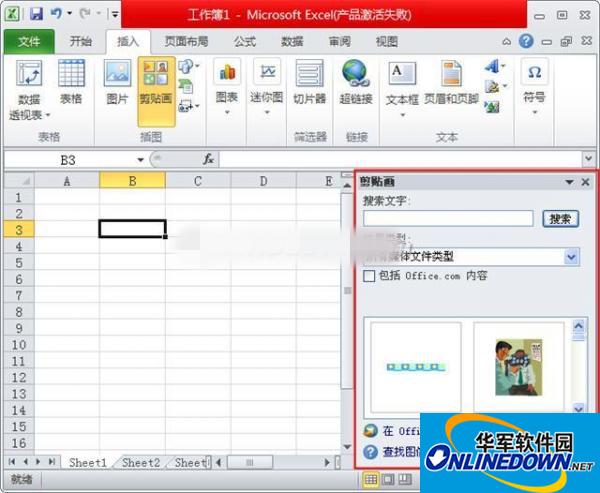Viewport: 600px width, 493px height.
Task: Insert a table with 表格 icon
Action: coord(71,73)
